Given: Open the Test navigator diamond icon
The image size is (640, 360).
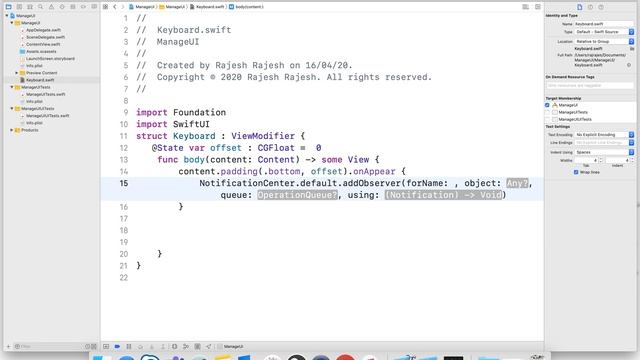Looking at the screenshot, I should [62, 7].
